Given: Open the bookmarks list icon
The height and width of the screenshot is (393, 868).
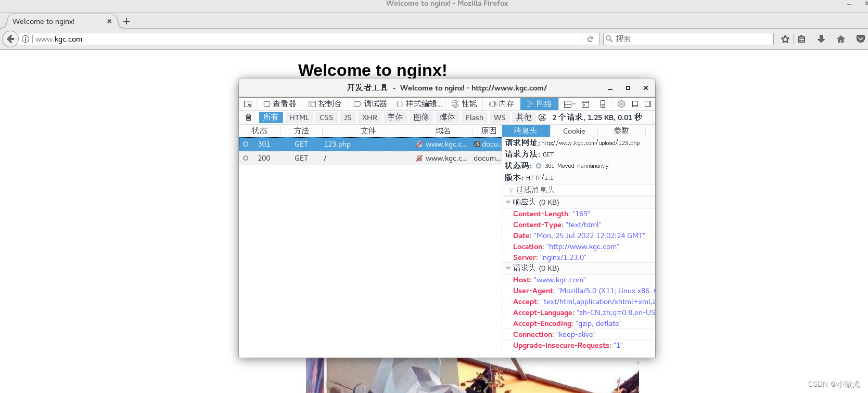Looking at the screenshot, I should 801,39.
